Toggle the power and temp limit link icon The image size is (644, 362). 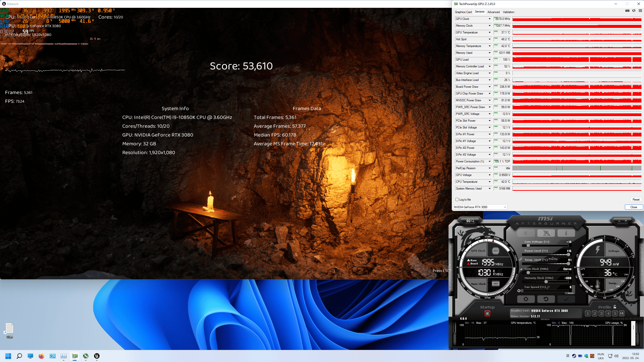(520, 259)
